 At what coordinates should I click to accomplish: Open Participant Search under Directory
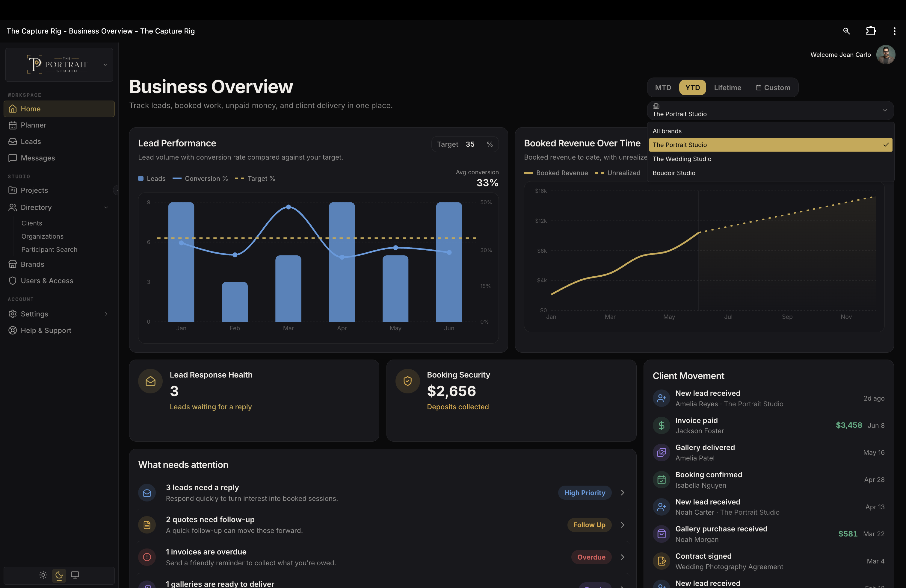(x=49, y=249)
